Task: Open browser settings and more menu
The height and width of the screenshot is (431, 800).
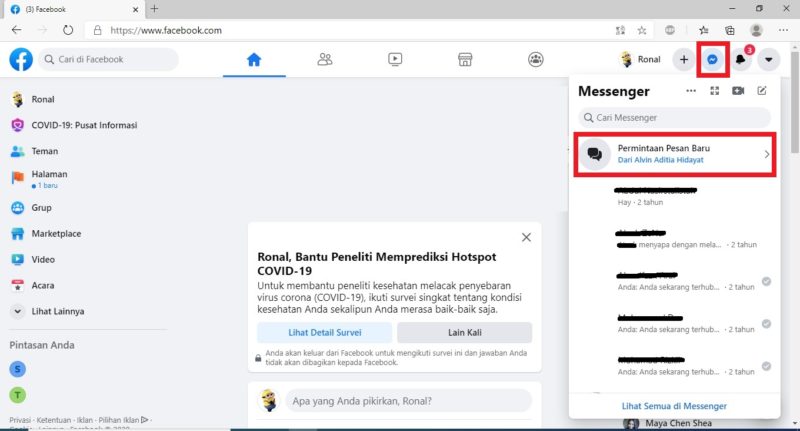Action: click(783, 31)
